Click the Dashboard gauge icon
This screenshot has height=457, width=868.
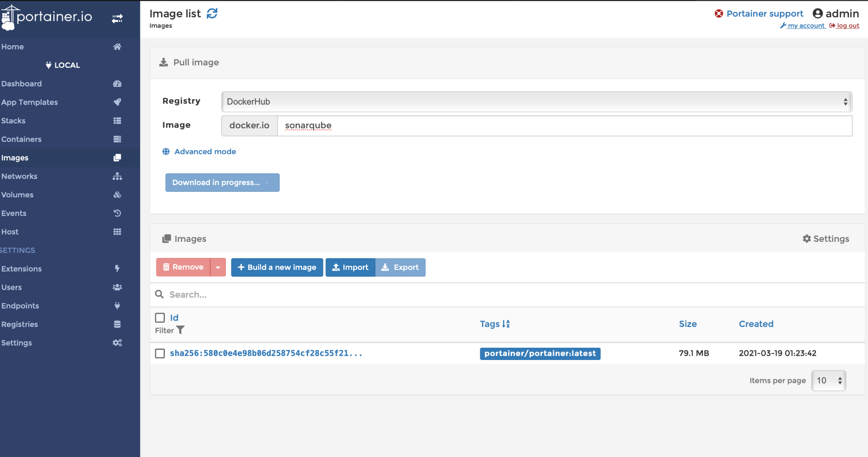[x=117, y=84]
